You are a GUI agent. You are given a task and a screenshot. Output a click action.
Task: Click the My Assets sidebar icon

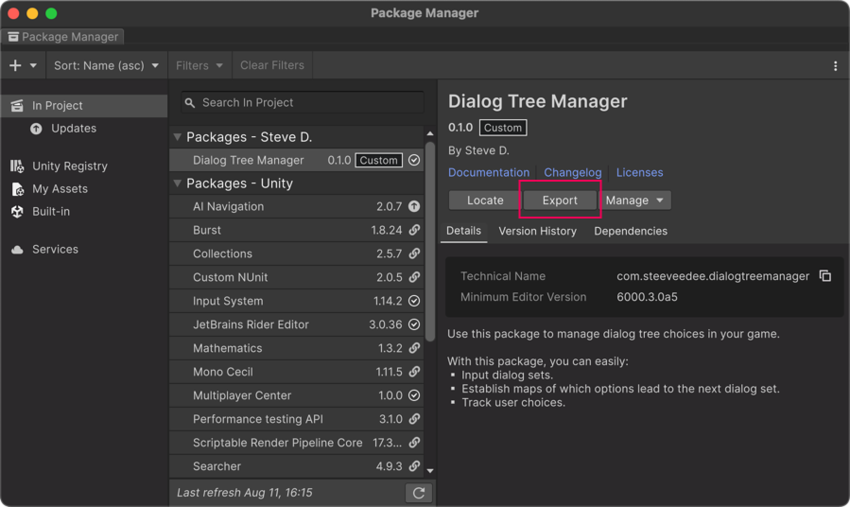point(17,189)
